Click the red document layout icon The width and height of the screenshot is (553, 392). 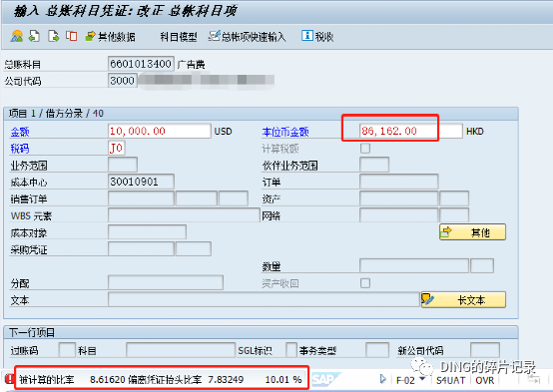pos(72,36)
